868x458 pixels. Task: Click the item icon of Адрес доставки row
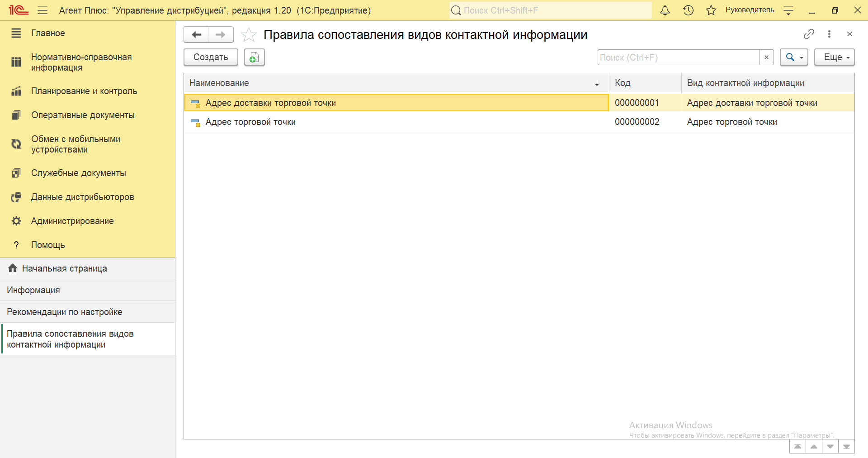coord(195,104)
